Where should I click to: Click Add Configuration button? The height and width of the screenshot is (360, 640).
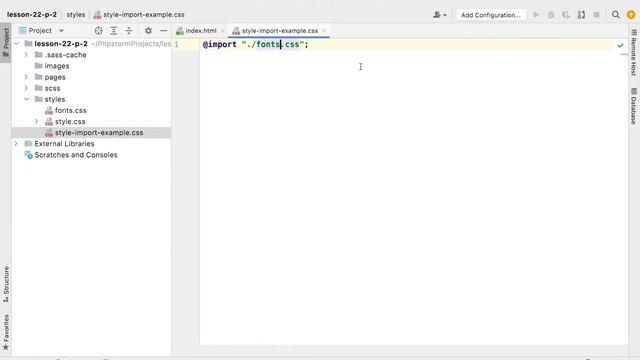[491, 15]
